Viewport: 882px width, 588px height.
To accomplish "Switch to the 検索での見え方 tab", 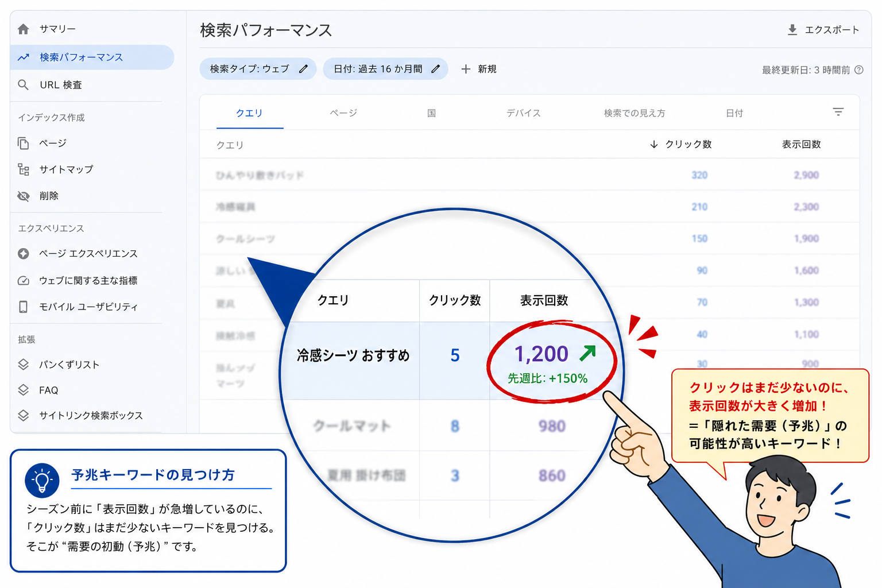I will tap(635, 113).
